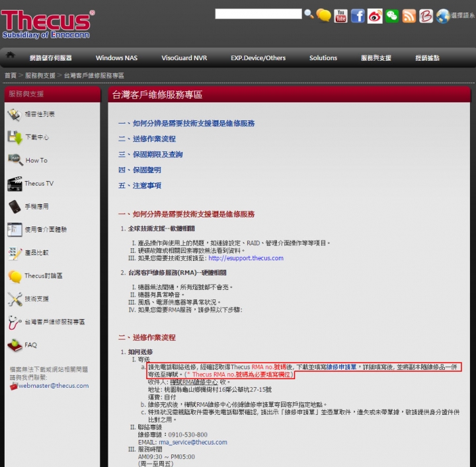Open the VisoGuard NVR menu
Image resolution: width=476 pixels, height=467 pixels.
pyautogui.click(x=184, y=58)
